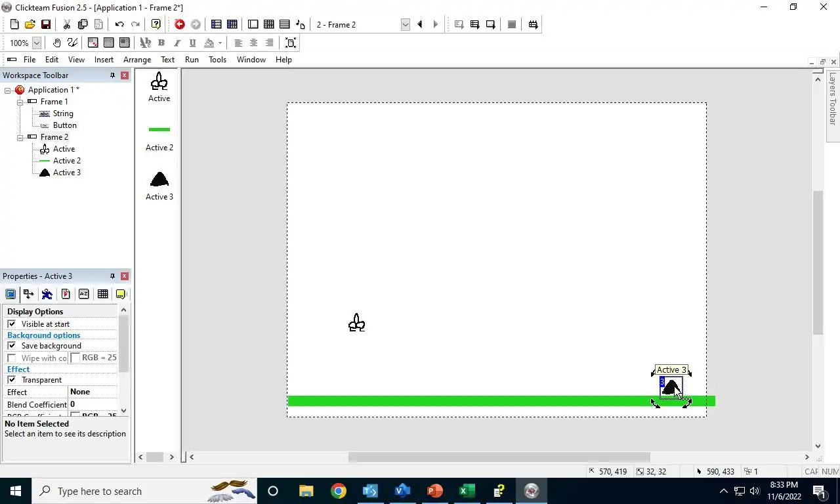Open the File menu
Screen dimensions: 840x504
point(30,60)
